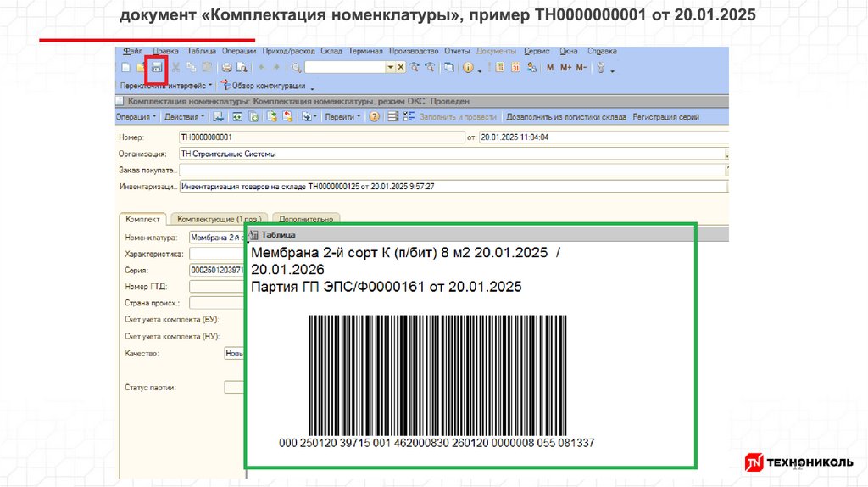The height and width of the screenshot is (487, 868).
Task: Click the Серия field
Action: [217, 271]
